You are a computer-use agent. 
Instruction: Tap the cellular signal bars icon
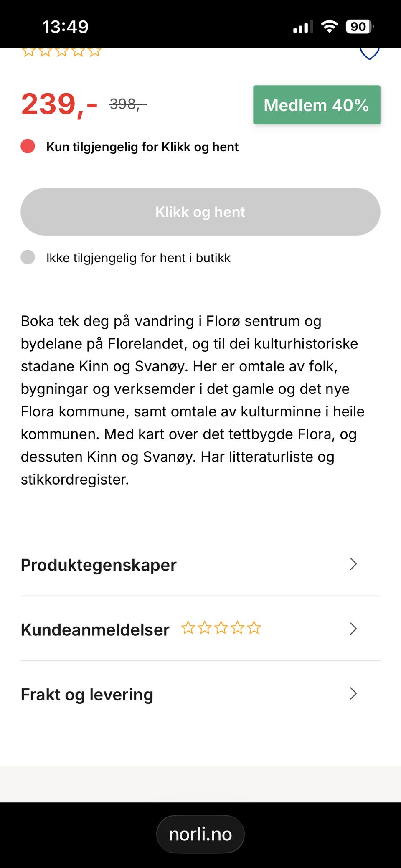pyautogui.click(x=303, y=27)
